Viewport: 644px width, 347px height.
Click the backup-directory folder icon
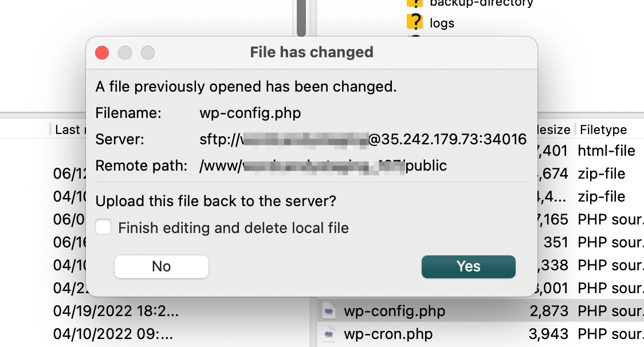[414, 3]
